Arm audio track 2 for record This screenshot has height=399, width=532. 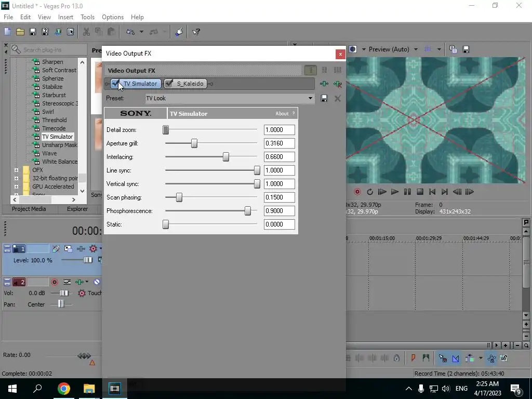coord(54,282)
